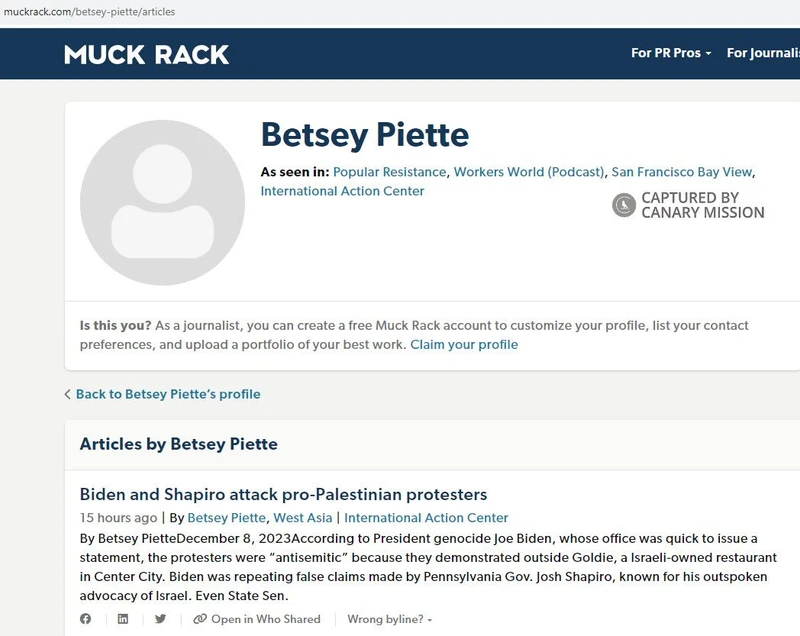Click the Muck Rack logo
This screenshot has height=636, width=800.
(146, 55)
